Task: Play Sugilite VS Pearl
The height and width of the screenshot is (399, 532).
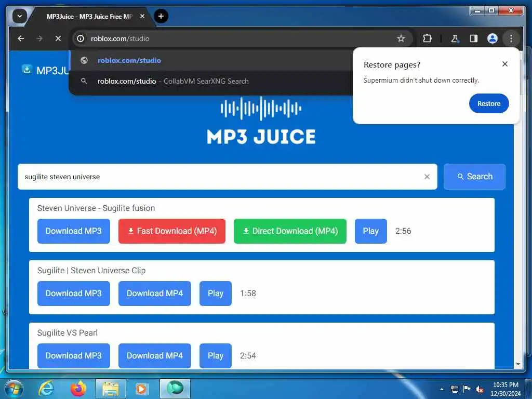Action: 216,355
